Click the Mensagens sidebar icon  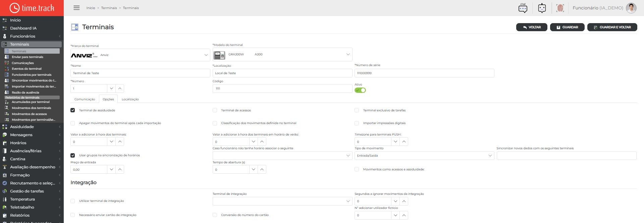tap(5, 135)
